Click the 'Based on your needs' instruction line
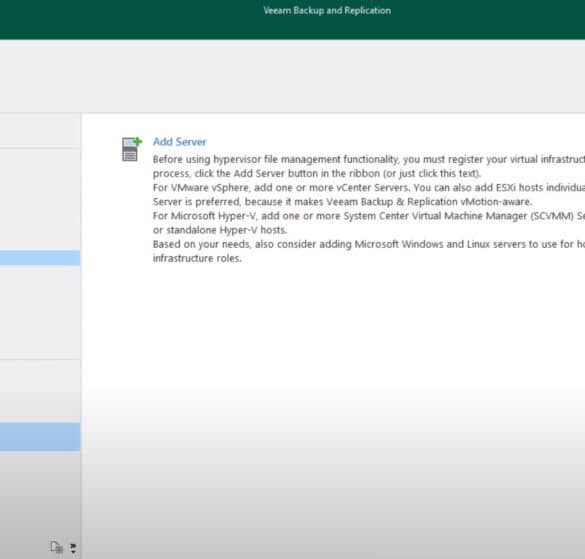Viewport: 585px width, 559px height. click(369, 244)
